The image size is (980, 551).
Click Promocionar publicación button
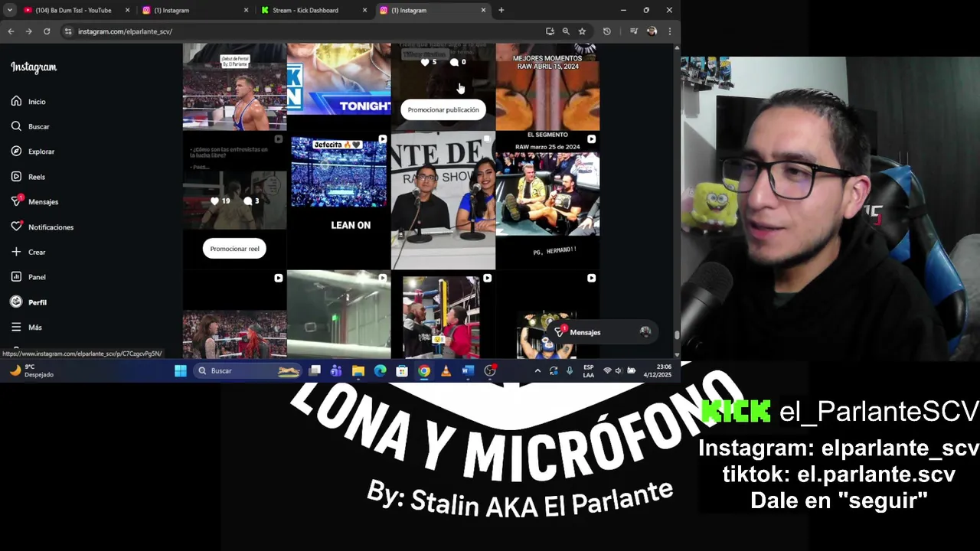(443, 109)
